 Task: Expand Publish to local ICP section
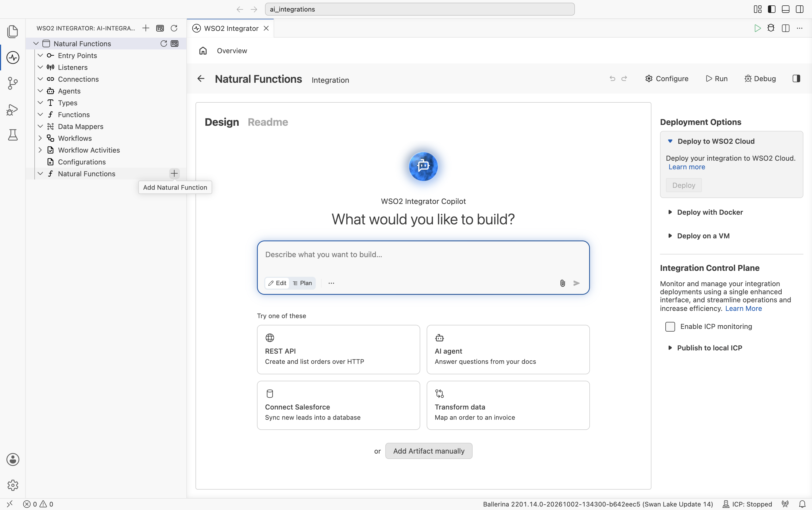point(670,348)
